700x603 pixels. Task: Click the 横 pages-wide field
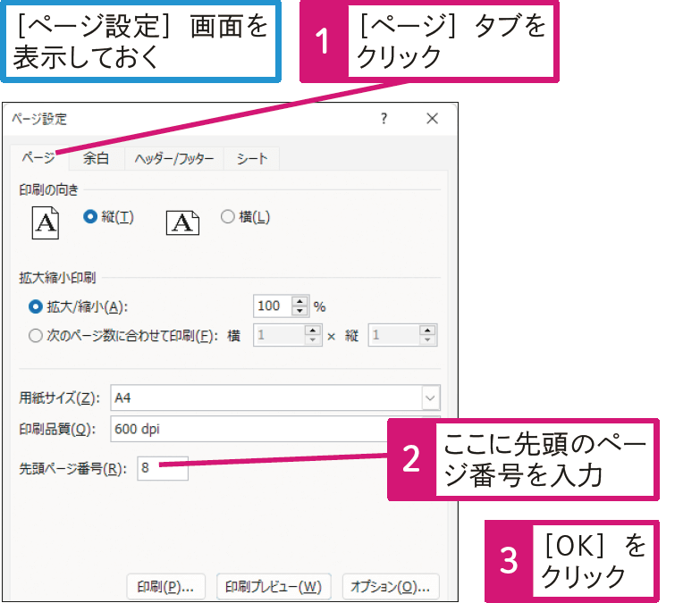[280, 335]
